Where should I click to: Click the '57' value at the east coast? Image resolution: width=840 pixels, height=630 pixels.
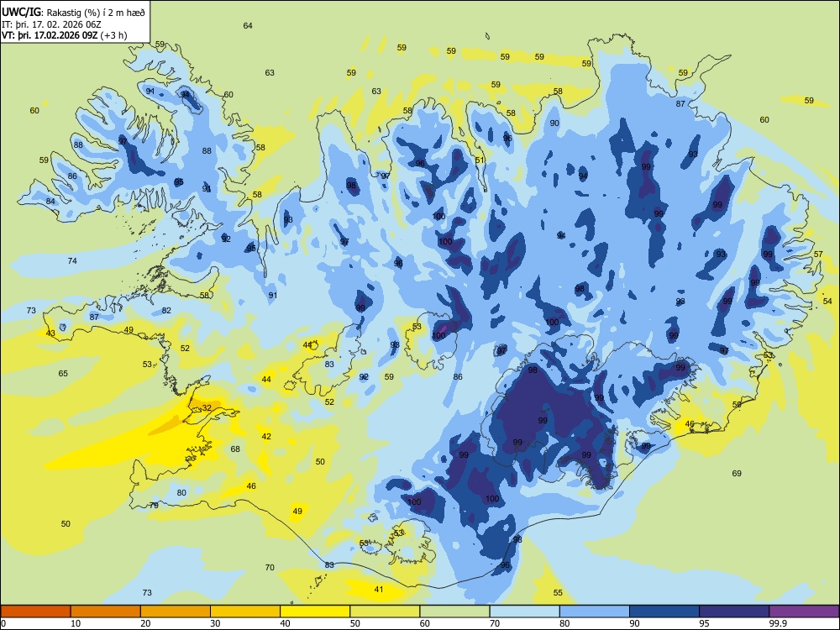pyautogui.click(x=818, y=254)
